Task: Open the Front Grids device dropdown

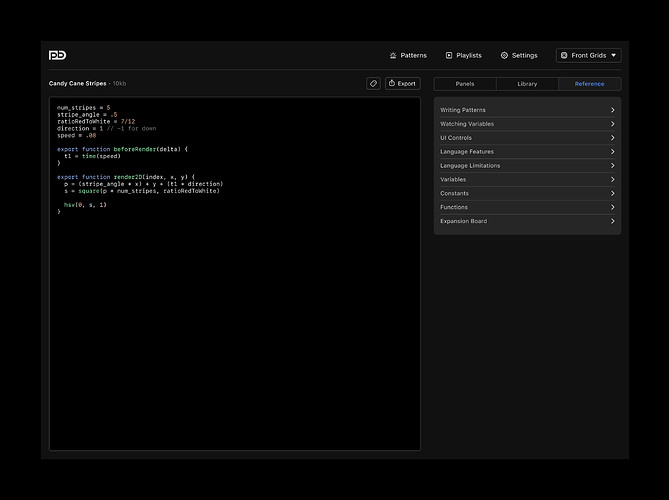Action: pos(588,55)
